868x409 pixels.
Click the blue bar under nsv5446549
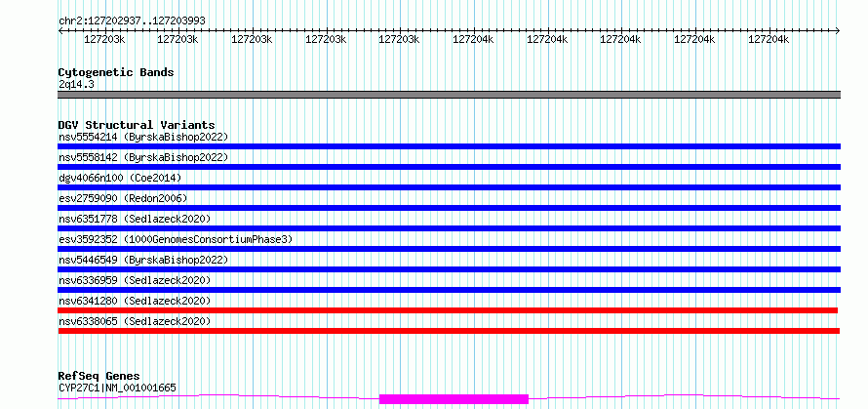click(x=449, y=269)
